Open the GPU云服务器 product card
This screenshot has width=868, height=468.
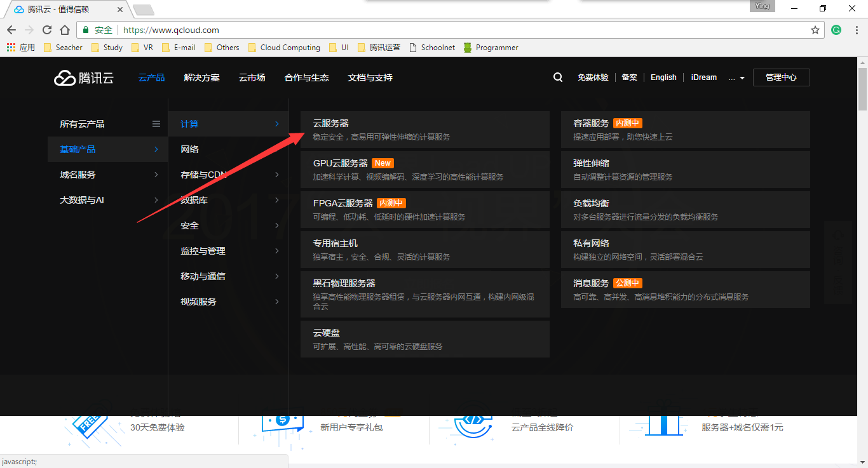425,170
